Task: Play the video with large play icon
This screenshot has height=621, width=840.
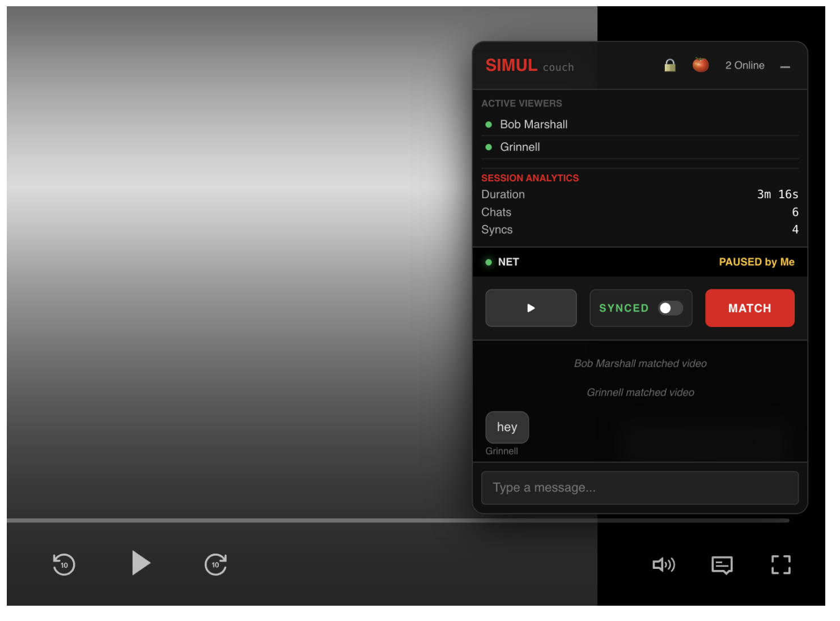Action: [141, 563]
